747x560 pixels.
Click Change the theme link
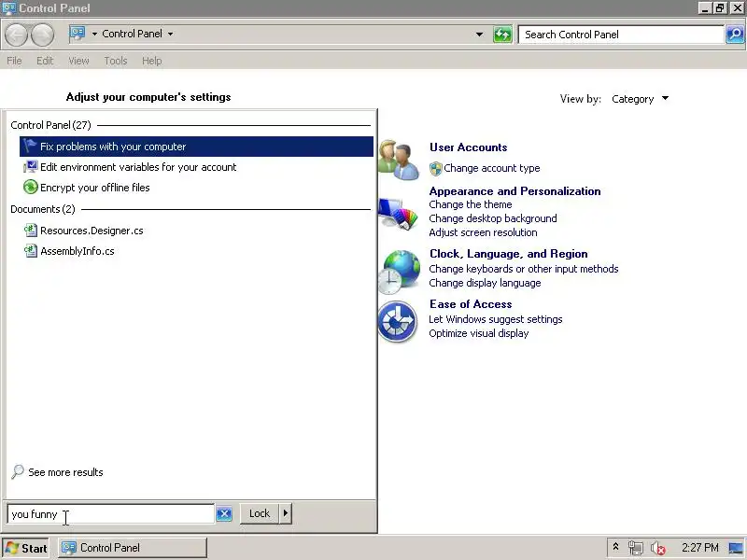471,204
